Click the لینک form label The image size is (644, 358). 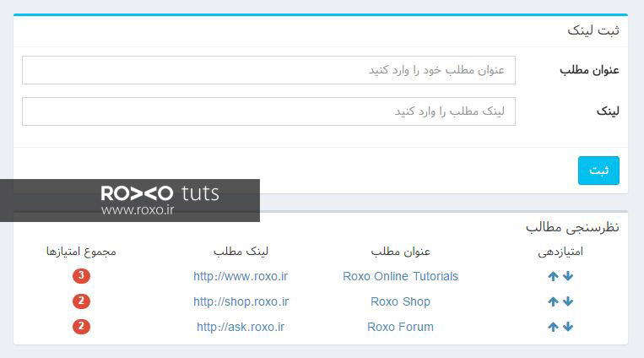pyautogui.click(x=608, y=111)
